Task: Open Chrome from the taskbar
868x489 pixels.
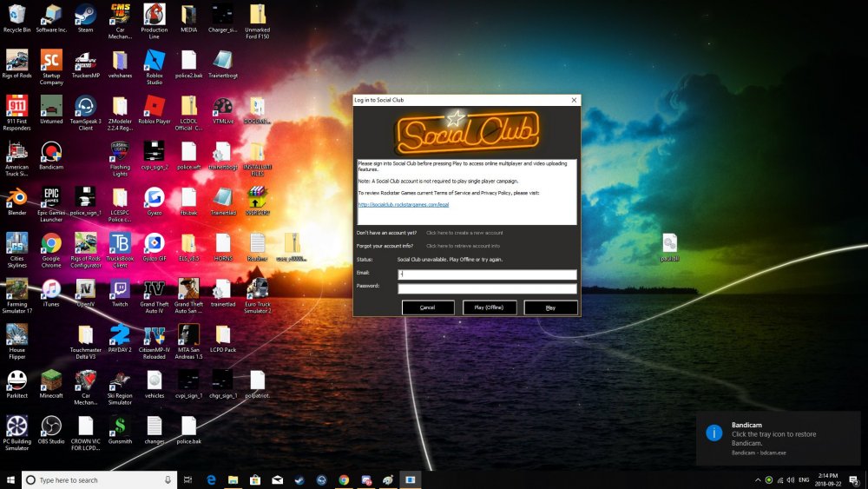Action: [x=344, y=479]
